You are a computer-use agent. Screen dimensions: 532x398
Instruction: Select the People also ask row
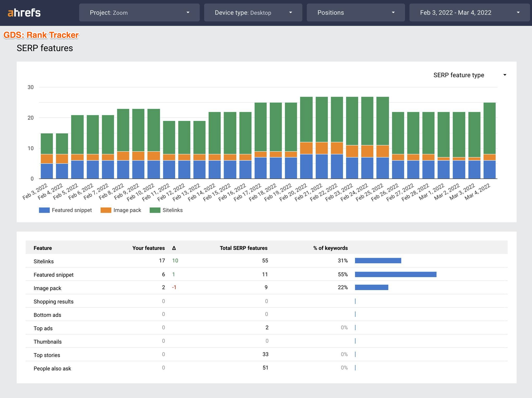(52, 368)
